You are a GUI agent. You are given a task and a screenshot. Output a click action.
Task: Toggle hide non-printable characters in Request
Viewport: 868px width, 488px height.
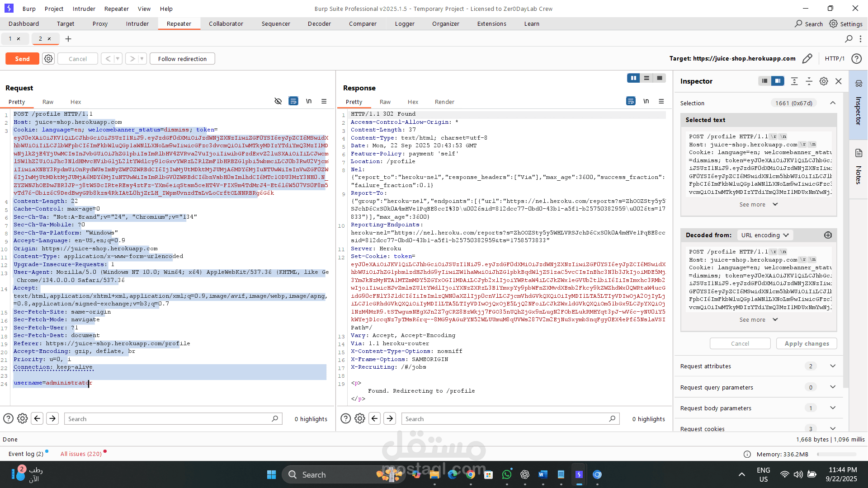(x=278, y=101)
